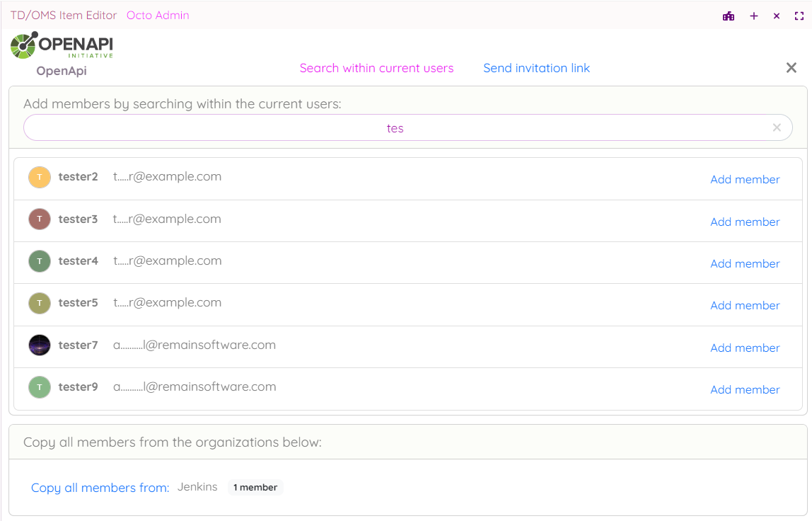Image resolution: width=812 pixels, height=521 pixels.
Task: Click the organization building icon in header
Action: pos(729,16)
